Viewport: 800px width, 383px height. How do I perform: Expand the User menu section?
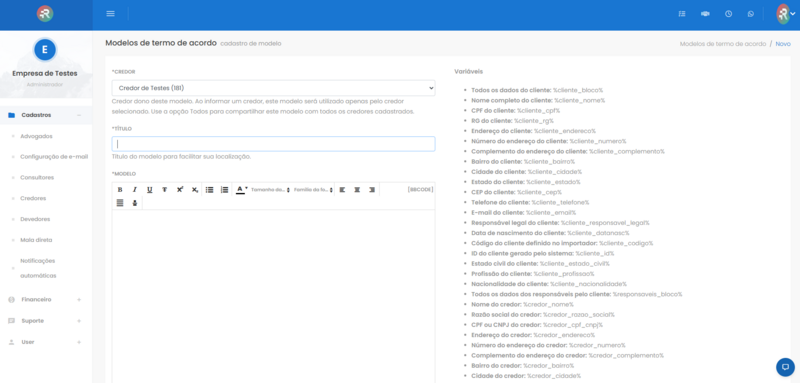click(x=79, y=342)
